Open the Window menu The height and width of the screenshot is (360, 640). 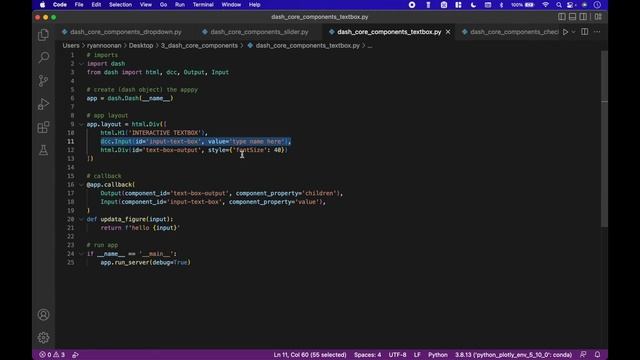(x=231, y=5)
